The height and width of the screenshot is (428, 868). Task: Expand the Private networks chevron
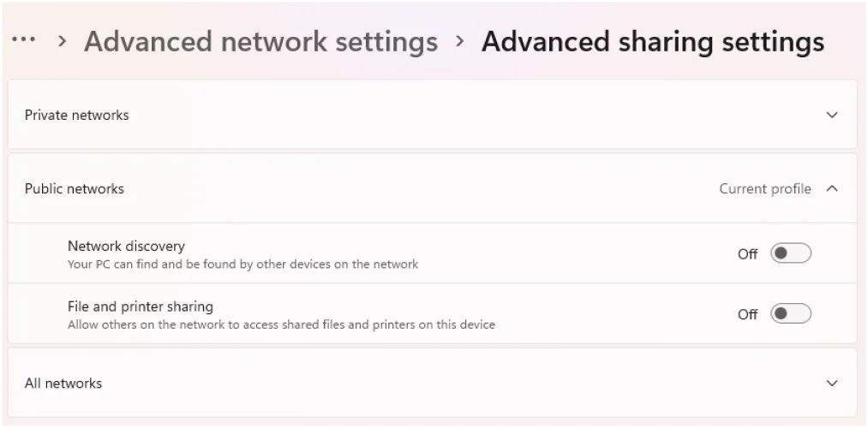pyautogui.click(x=831, y=115)
